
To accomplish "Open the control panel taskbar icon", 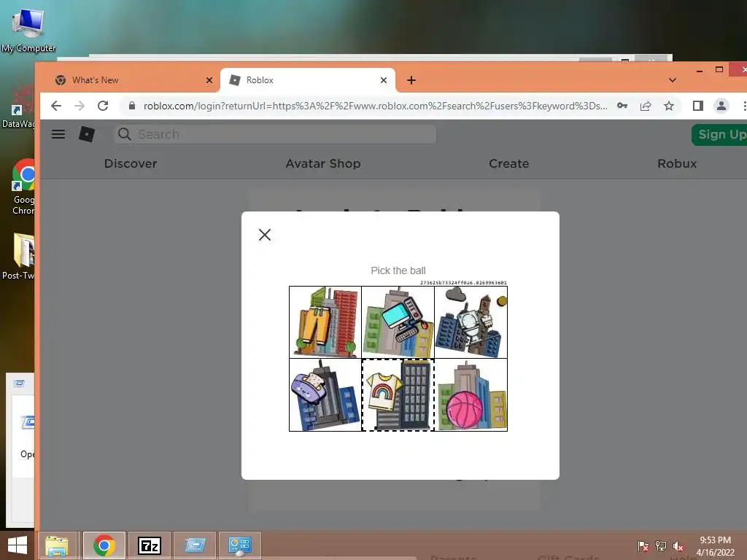I will 239,545.
